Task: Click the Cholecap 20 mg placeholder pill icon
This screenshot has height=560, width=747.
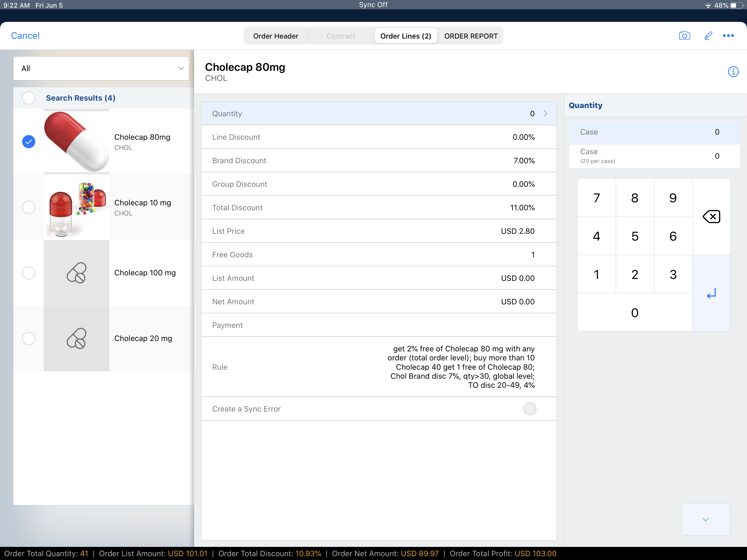Action: click(x=76, y=338)
